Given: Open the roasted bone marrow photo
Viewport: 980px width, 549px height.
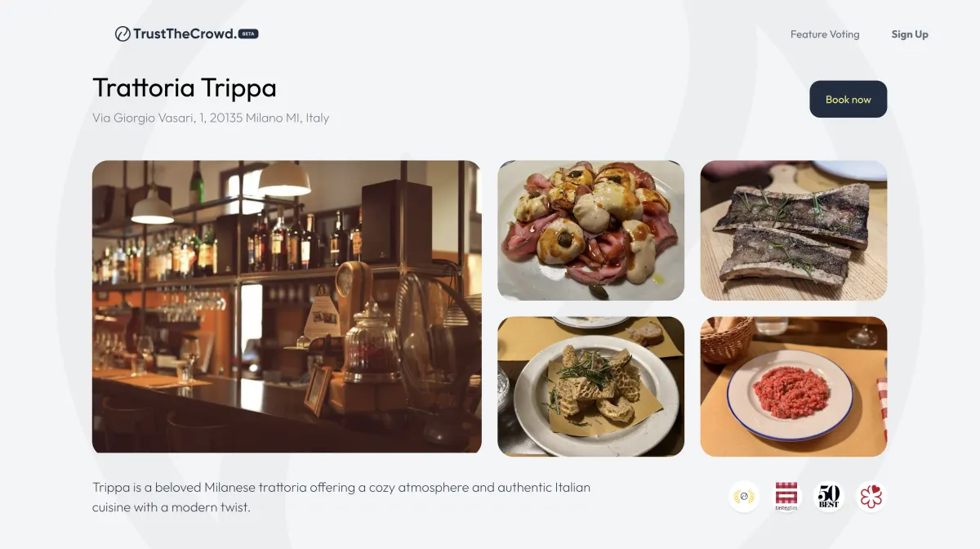Looking at the screenshot, I should pyautogui.click(x=794, y=230).
